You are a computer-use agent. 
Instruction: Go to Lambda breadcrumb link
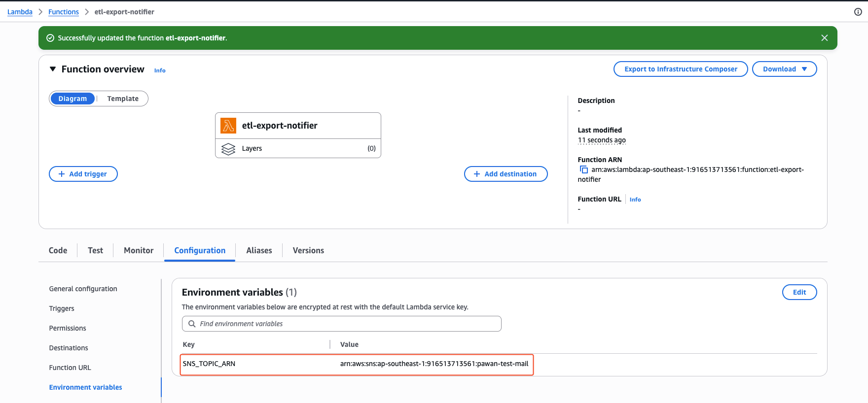coord(20,12)
